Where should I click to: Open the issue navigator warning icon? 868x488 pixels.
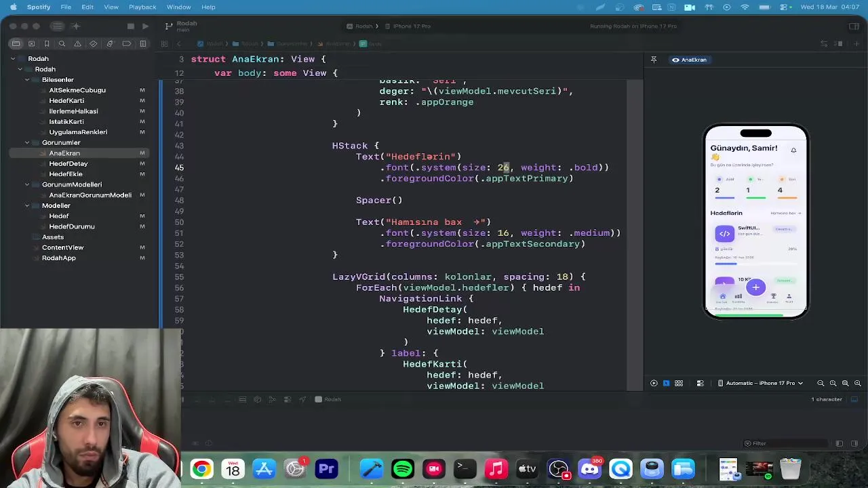point(77,44)
